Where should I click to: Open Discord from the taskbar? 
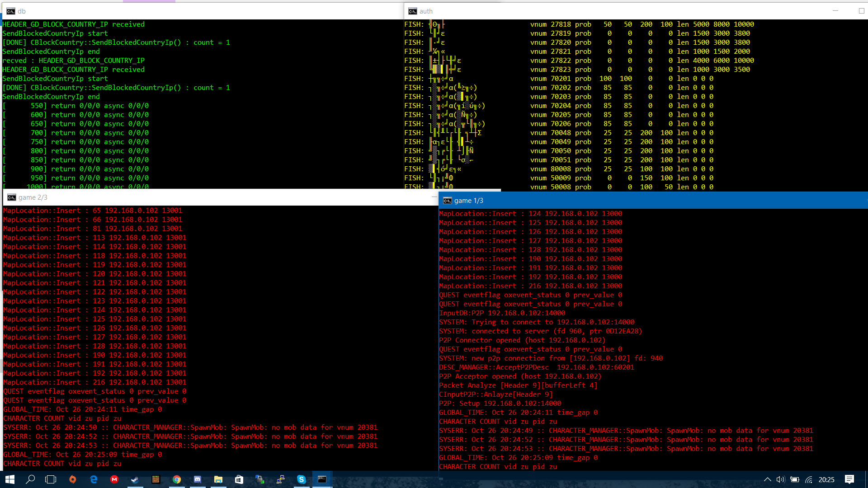pos(198,479)
